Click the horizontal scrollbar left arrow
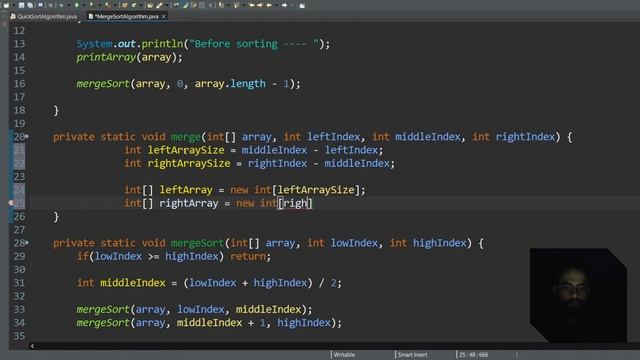Screen dimensions: 640x360 (32, 346)
